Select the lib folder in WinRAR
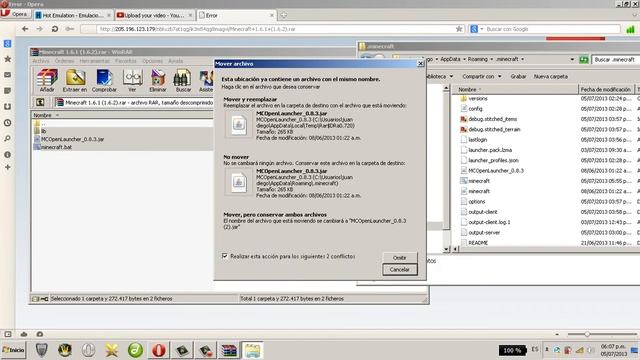The image size is (640, 360). coord(43,131)
